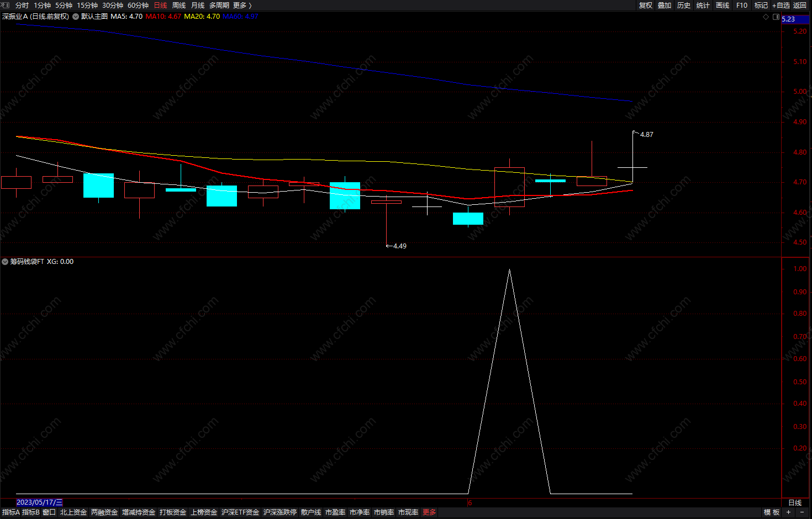Zoom in with the plus button
The width and height of the screenshot is (812, 519).
(788, 512)
